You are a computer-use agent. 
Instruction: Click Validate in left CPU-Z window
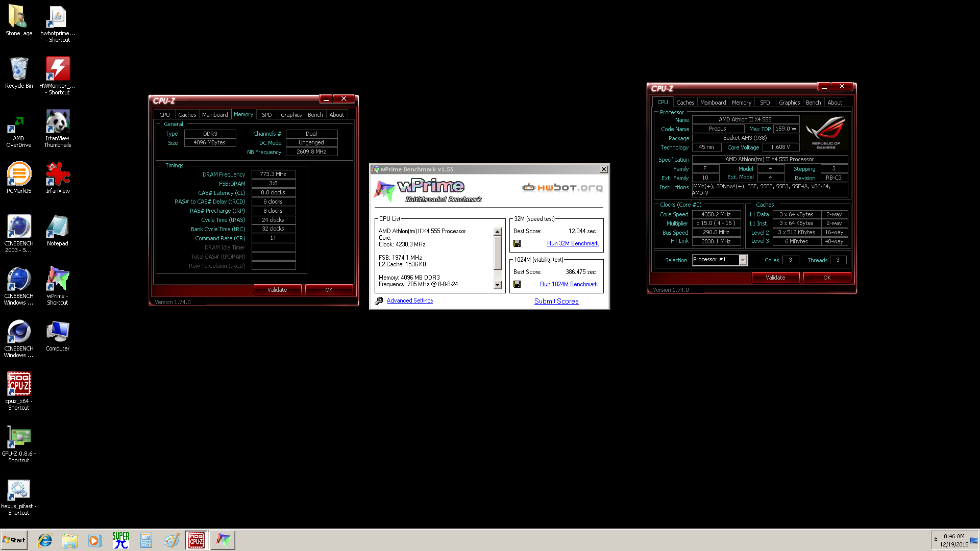click(x=277, y=290)
